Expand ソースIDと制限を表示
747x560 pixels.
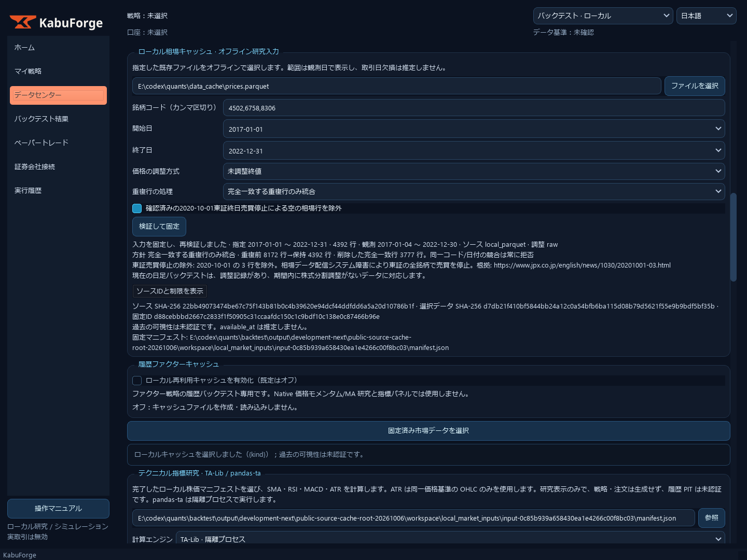point(170,291)
